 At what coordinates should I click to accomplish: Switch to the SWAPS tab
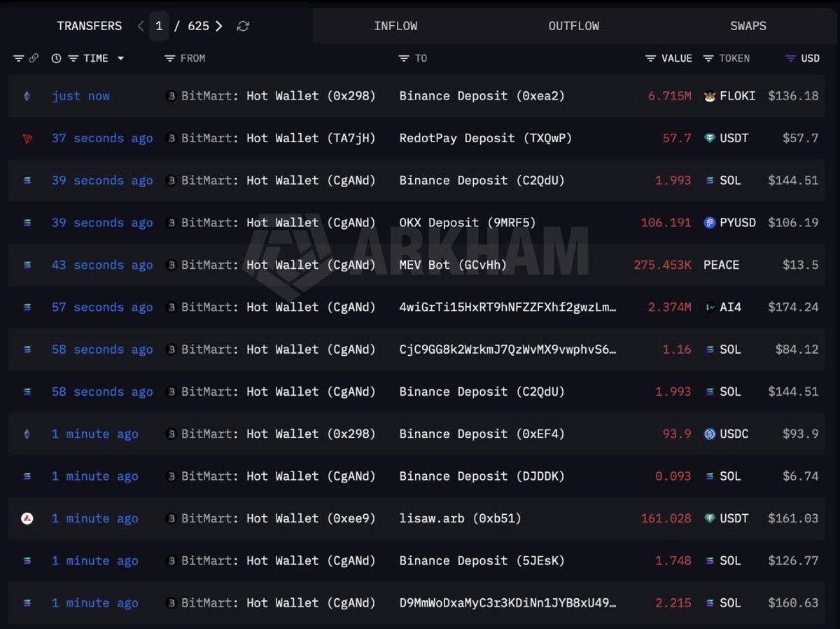click(748, 26)
